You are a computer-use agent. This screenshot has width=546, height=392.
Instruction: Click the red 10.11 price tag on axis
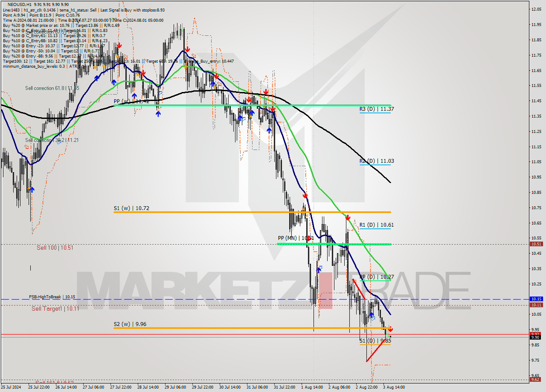click(x=536, y=305)
